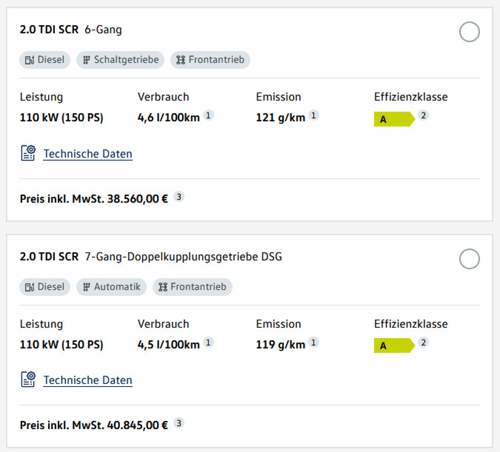This screenshot has width=500, height=452.
Task: Click the Frontantrieb tag in second card
Action: tap(192, 287)
